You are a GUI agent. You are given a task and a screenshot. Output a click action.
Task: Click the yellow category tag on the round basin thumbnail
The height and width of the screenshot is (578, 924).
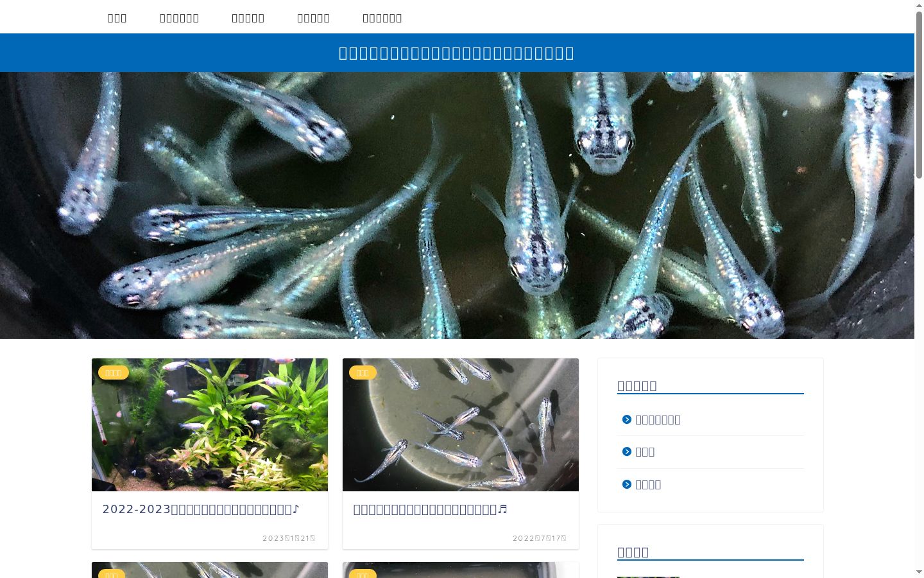tap(363, 372)
